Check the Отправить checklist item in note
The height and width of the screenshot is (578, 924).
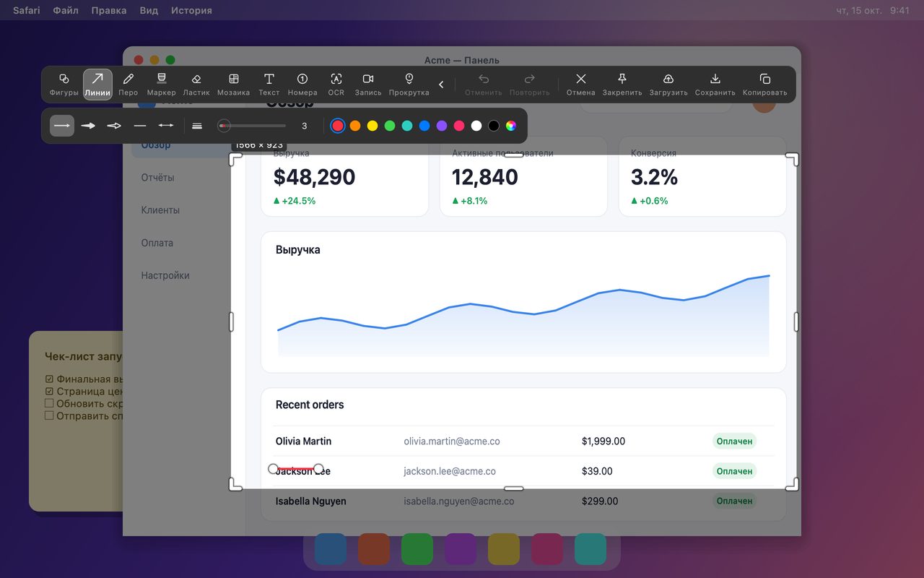click(x=49, y=415)
